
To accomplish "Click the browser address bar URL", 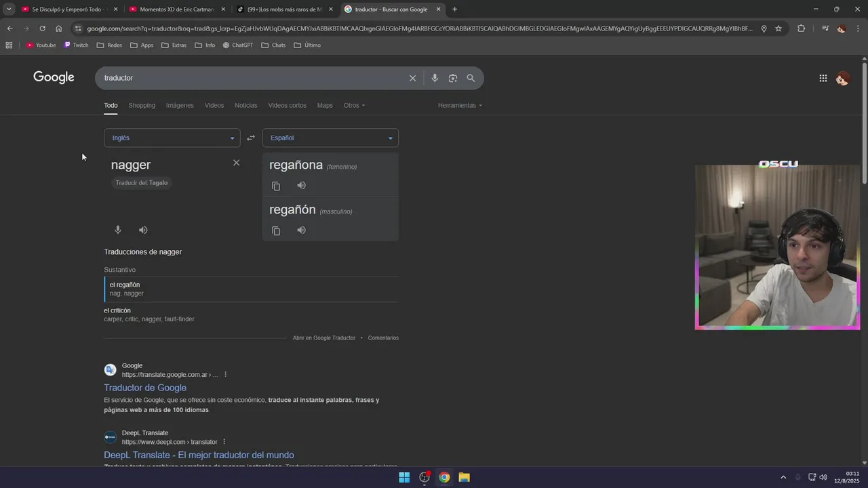I will click(x=419, y=28).
